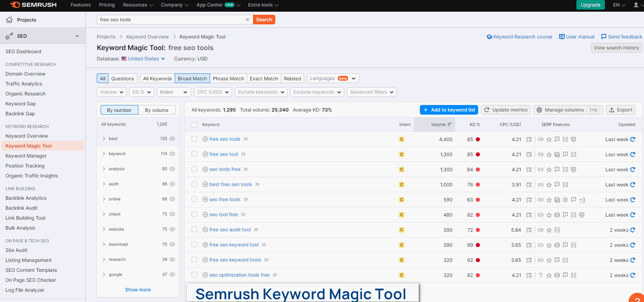
Task: Select the Exact Match tab
Action: [x=264, y=79]
